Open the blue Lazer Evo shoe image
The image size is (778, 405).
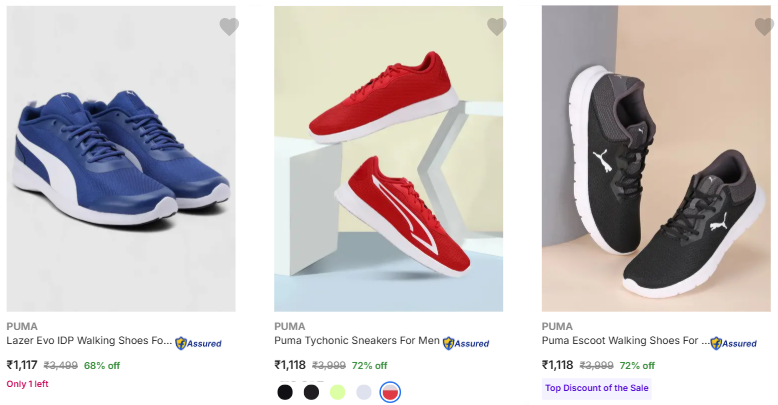pos(121,158)
